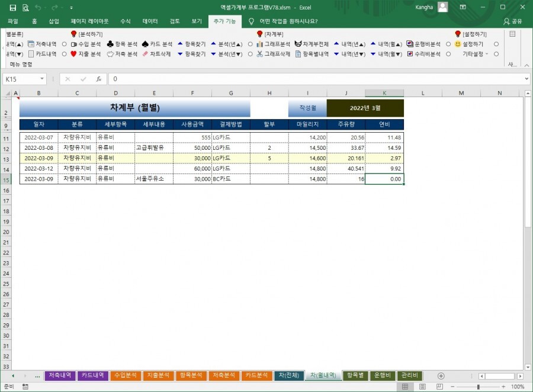Click 그래프삭제 scissors command
The width and height of the screenshot is (533, 392).
pos(273,54)
